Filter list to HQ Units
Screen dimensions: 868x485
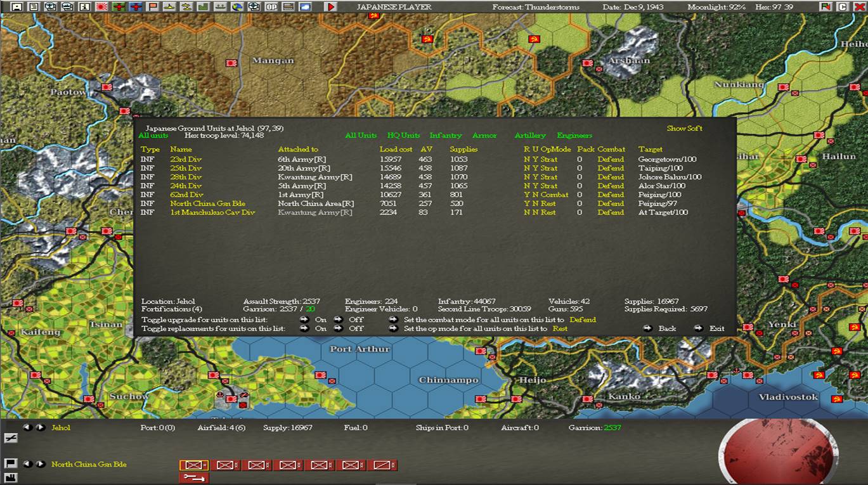[x=404, y=135]
